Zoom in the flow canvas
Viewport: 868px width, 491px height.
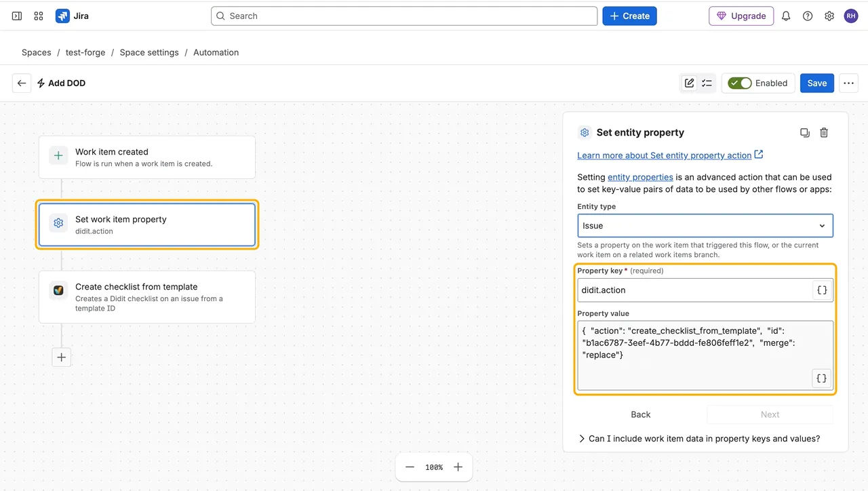click(458, 467)
